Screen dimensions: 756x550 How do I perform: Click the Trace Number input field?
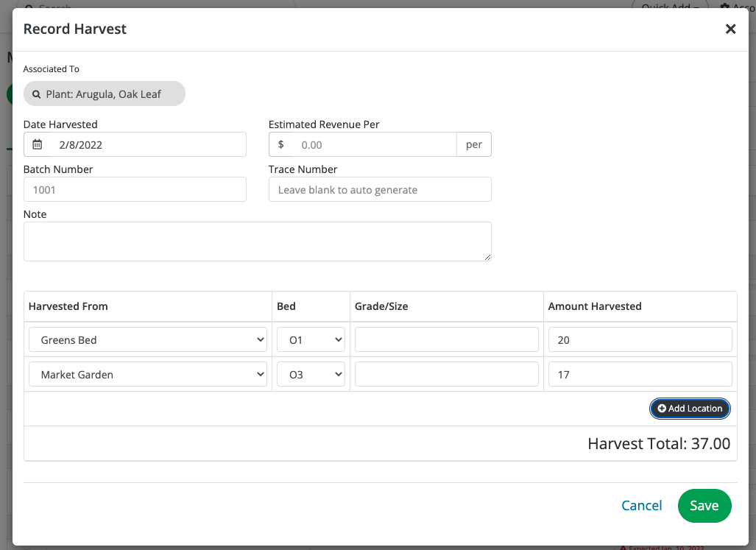click(x=380, y=190)
